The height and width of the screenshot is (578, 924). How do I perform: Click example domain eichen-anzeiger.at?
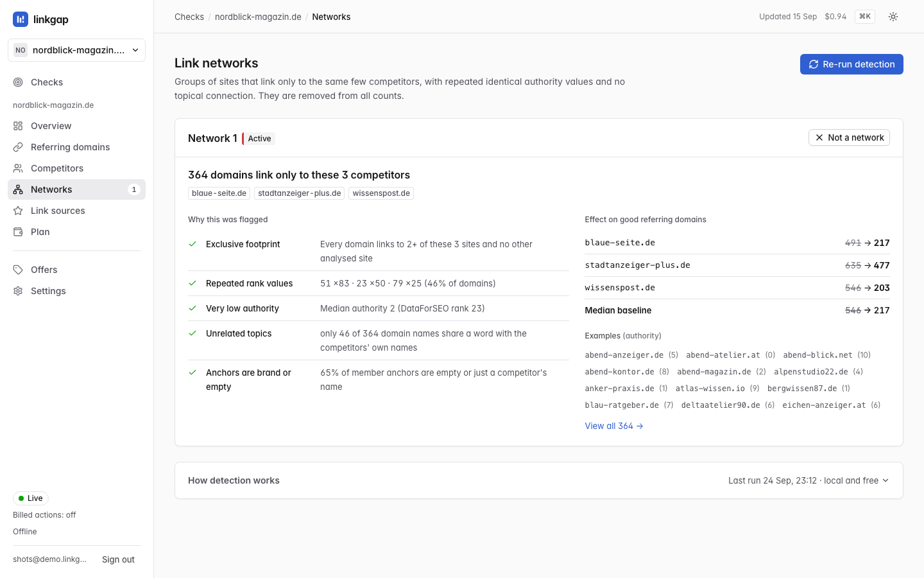tap(824, 405)
